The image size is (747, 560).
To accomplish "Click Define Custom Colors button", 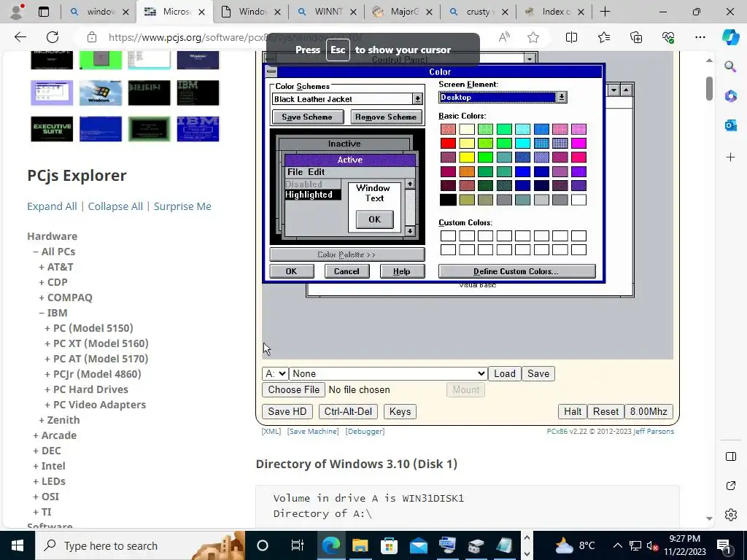I will 516,271.
